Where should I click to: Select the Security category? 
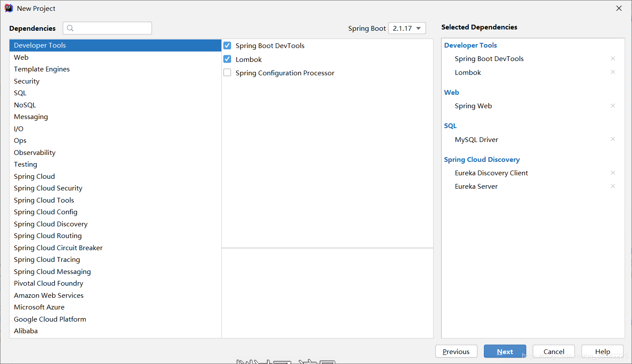[115, 81]
